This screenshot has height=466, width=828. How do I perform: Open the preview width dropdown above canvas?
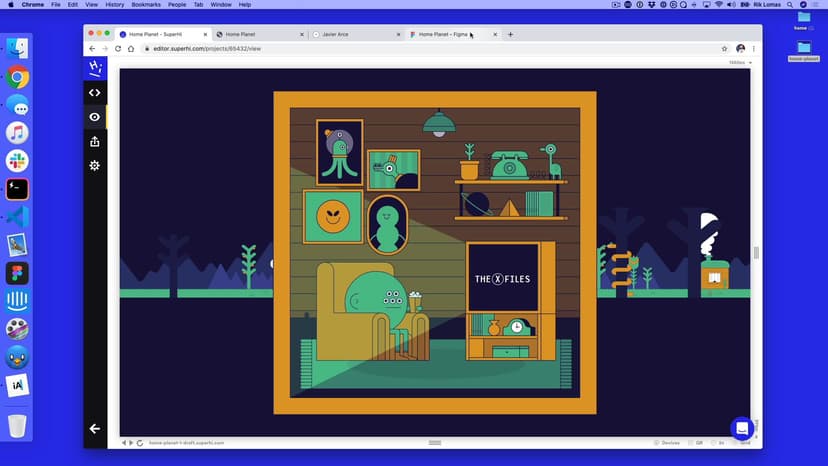[x=739, y=62]
